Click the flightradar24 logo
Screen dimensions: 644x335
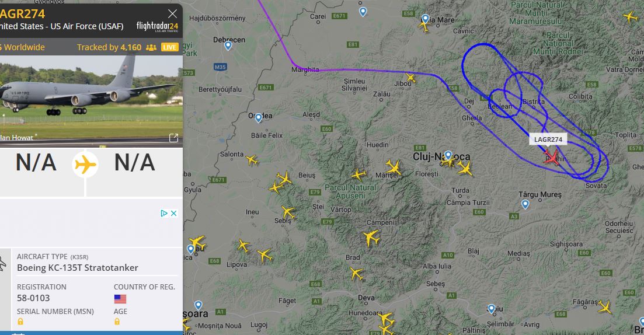tap(157, 27)
